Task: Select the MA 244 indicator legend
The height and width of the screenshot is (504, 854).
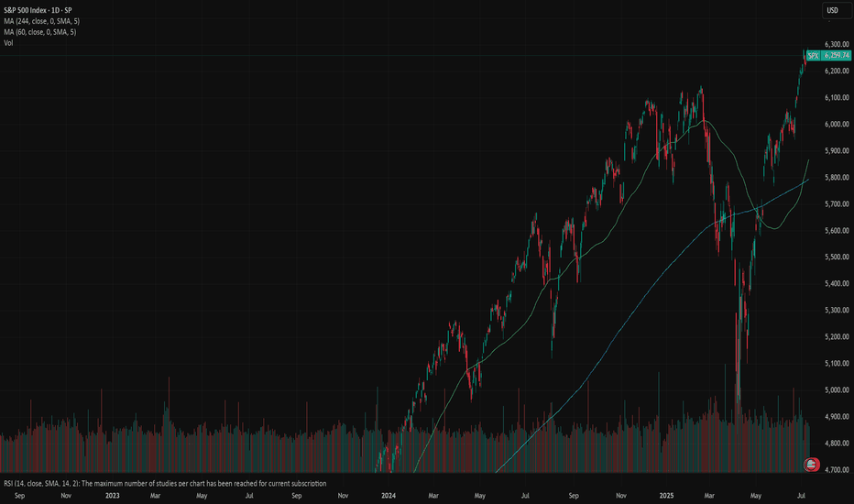Action: (x=41, y=21)
